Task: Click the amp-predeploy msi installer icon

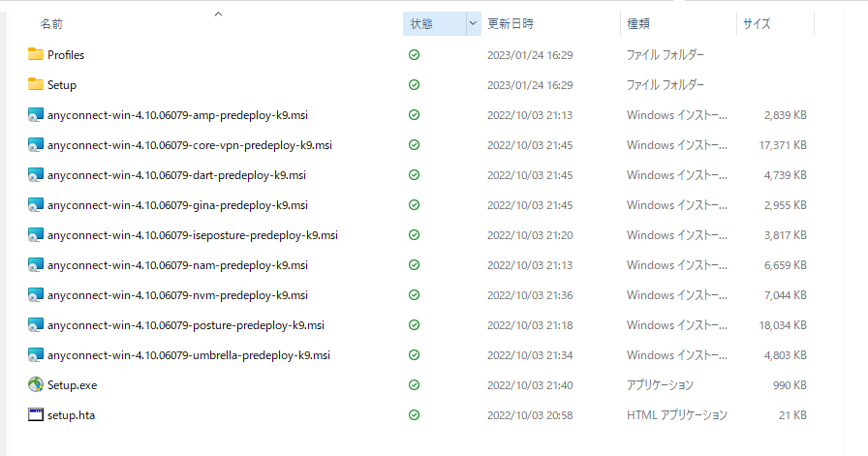Action: (x=36, y=114)
